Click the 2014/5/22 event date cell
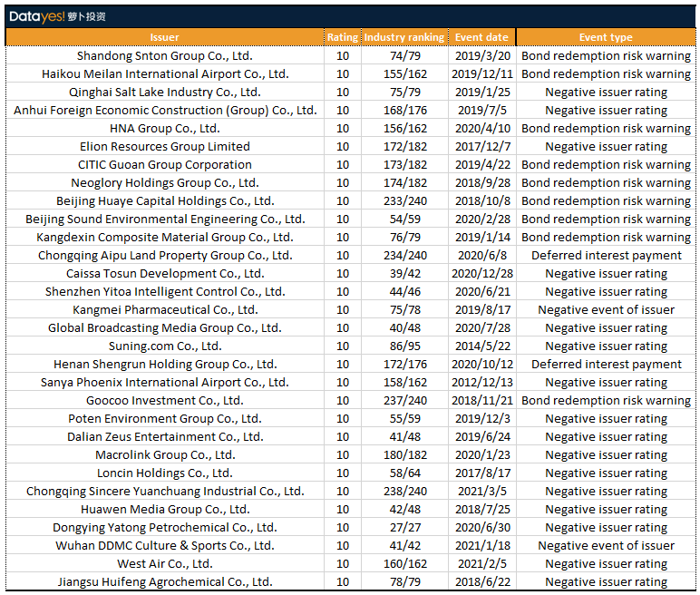 tap(481, 346)
